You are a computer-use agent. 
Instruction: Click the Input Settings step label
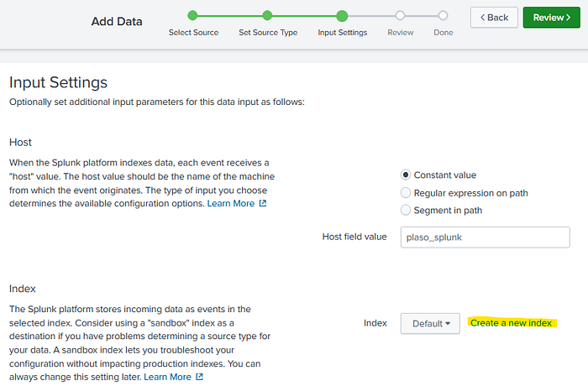(x=342, y=33)
